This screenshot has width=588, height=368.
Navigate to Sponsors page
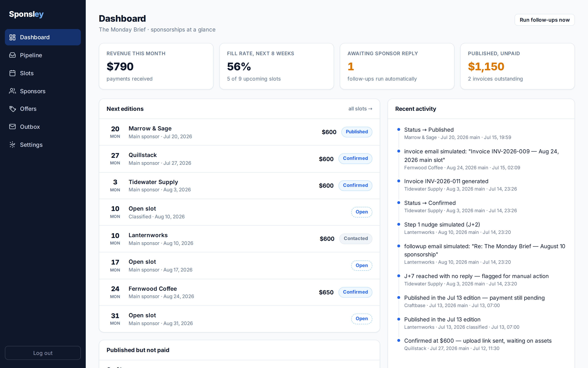[43, 91]
